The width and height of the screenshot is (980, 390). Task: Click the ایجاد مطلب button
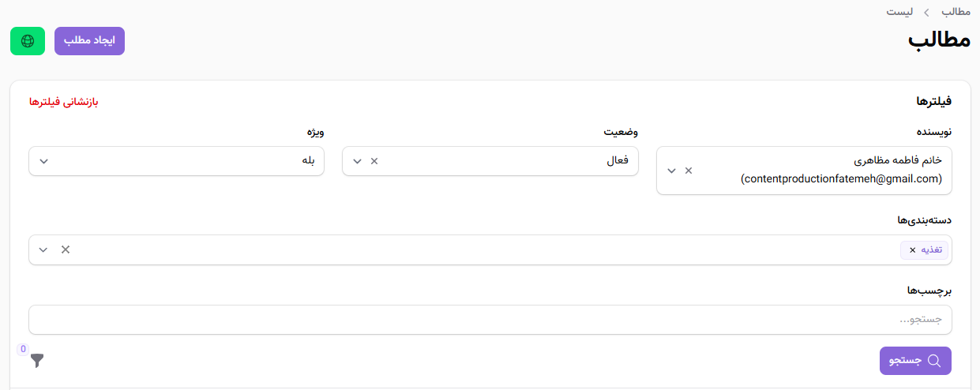89,41
